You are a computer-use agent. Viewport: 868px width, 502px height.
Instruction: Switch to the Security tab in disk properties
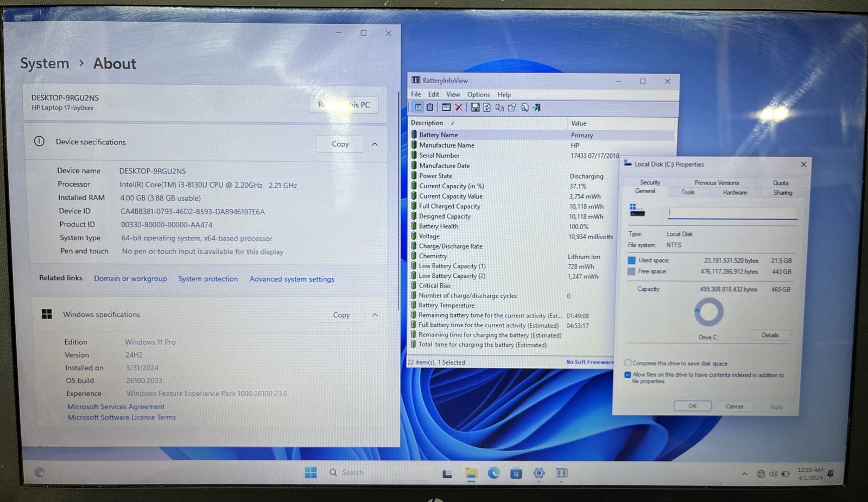coord(650,182)
